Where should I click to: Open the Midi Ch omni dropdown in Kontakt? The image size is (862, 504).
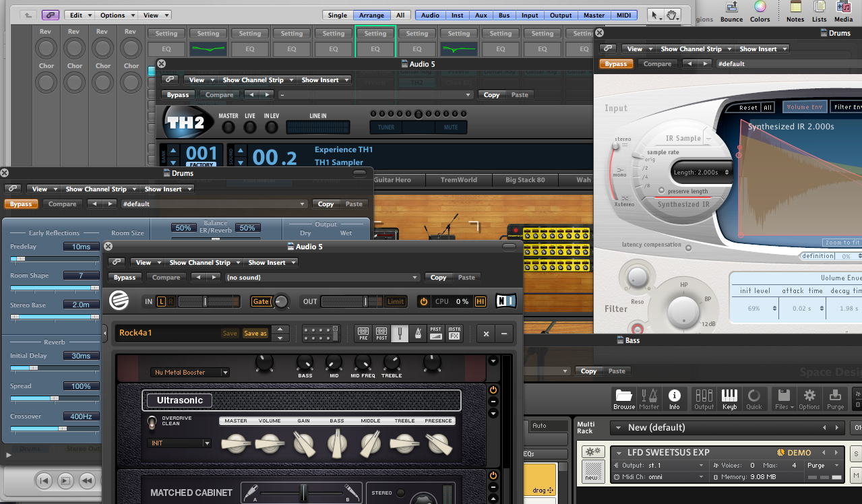pyautogui.click(x=658, y=477)
